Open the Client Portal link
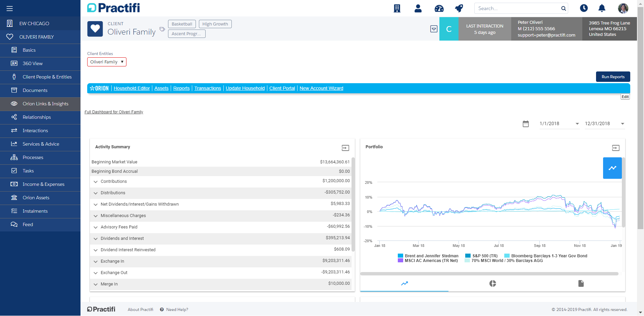This screenshot has height=316, width=644. (x=282, y=88)
